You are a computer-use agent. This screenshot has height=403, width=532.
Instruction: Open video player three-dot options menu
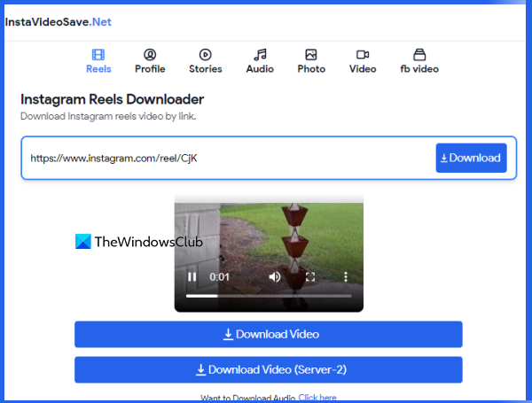[345, 277]
